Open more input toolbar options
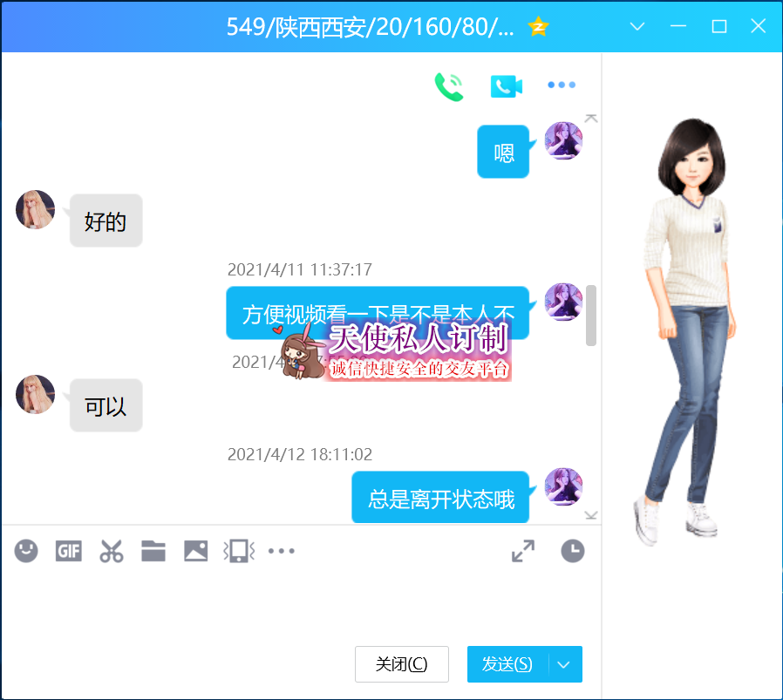 [x=281, y=551]
